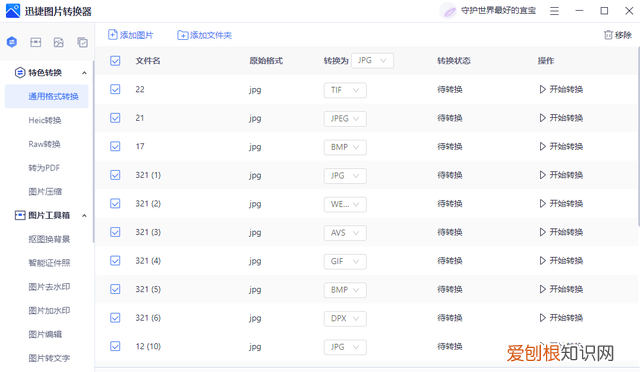Open the DPX dropdown for file 321 (6)
The width and height of the screenshot is (640, 372).
click(x=345, y=319)
